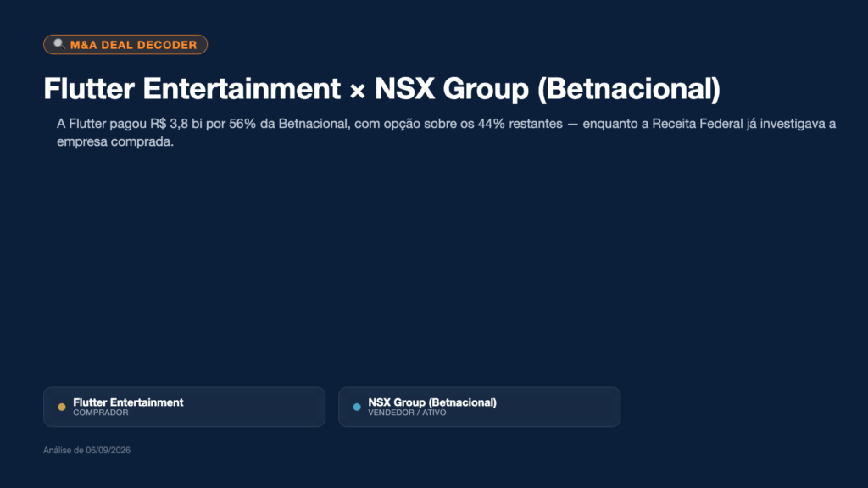Click the 'Análise de 06/09/2026' date text
Image resolution: width=868 pixels, height=488 pixels.
pos(87,451)
